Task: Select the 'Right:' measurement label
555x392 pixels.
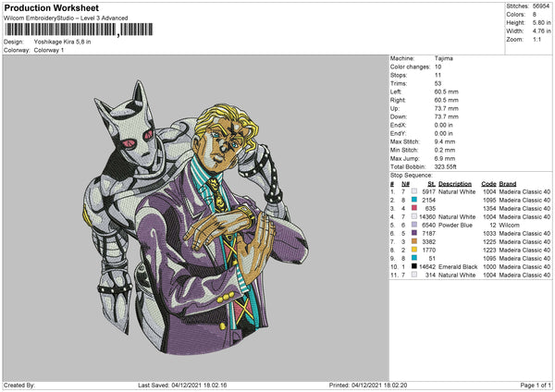Action: pos(398,100)
